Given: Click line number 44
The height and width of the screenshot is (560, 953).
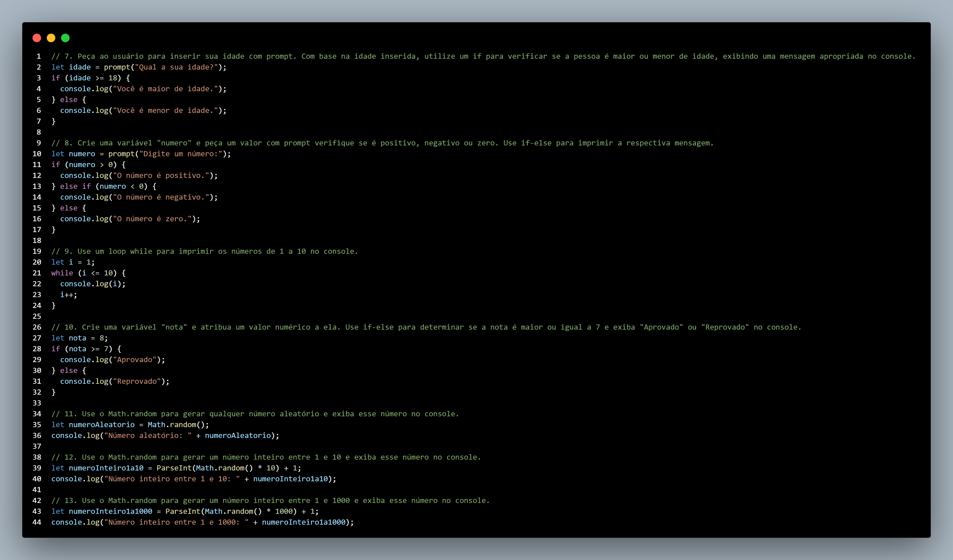Looking at the screenshot, I should (37, 523).
